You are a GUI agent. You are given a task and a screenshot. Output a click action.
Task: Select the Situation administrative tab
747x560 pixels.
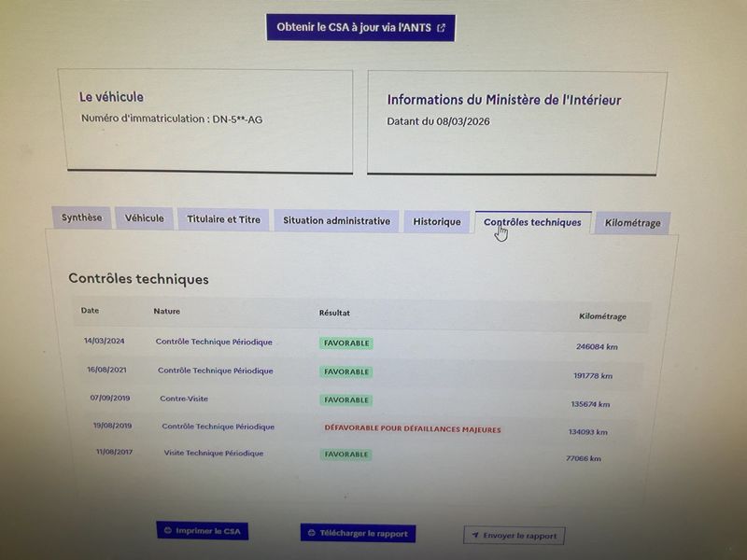coord(336,221)
